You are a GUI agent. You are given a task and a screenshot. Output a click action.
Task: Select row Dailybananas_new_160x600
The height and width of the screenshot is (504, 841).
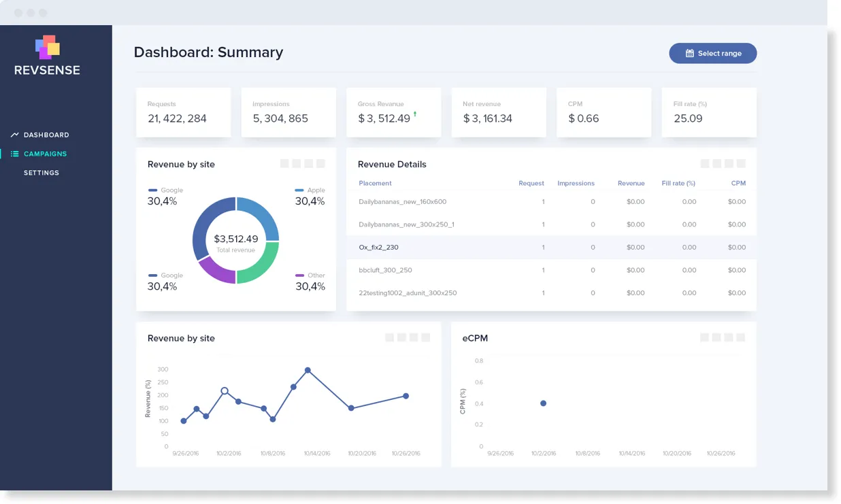click(551, 202)
